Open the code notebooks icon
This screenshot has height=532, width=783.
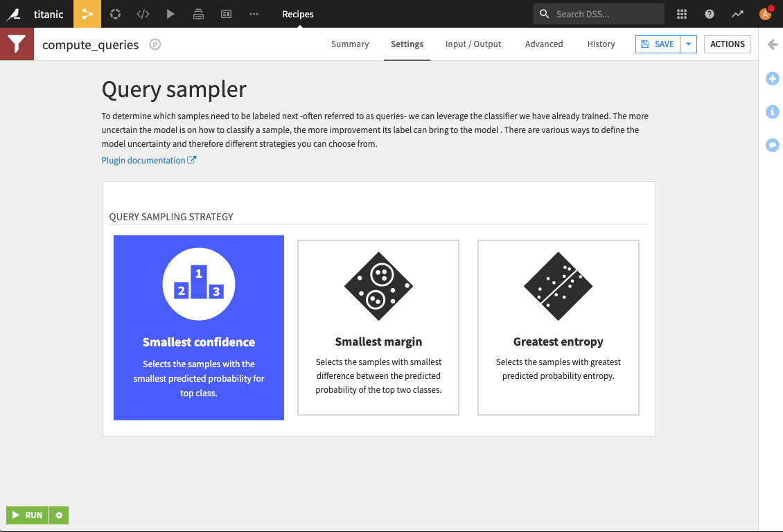[x=143, y=14]
